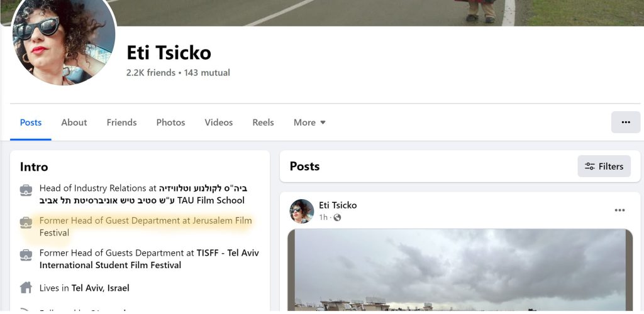Click the globe public audience icon on post
644x314 pixels.
tap(337, 217)
